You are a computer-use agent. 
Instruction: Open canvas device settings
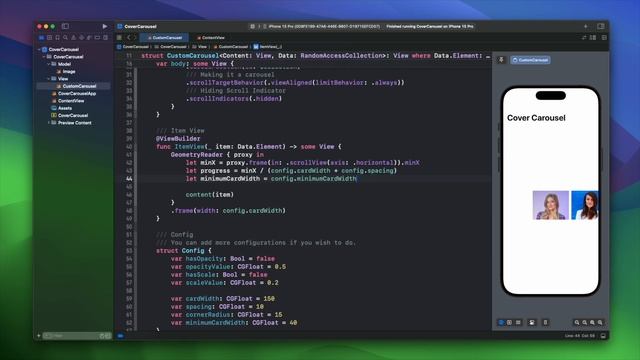(x=532, y=322)
